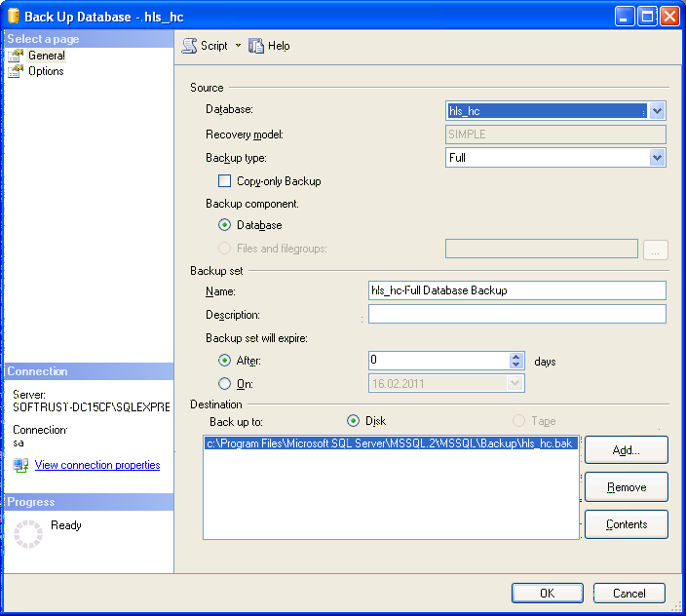The height and width of the screenshot is (616, 686).
Task: Open the Script dropdown arrow
Action: click(x=238, y=45)
